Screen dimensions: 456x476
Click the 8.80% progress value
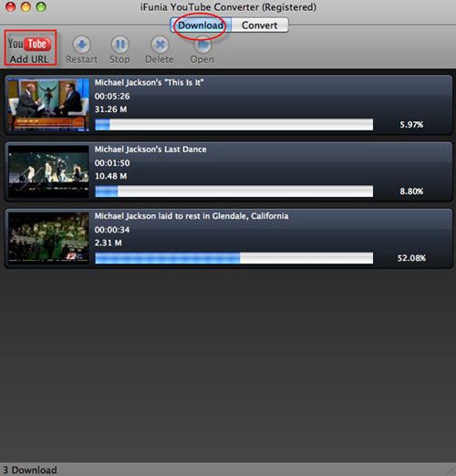[x=411, y=191]
